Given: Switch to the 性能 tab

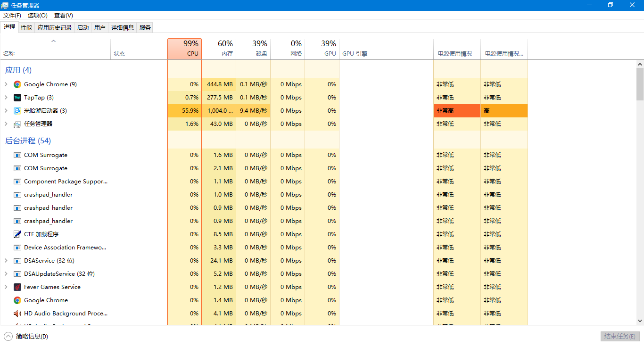Looking at the screenshot, I should (x=26, y=28).
